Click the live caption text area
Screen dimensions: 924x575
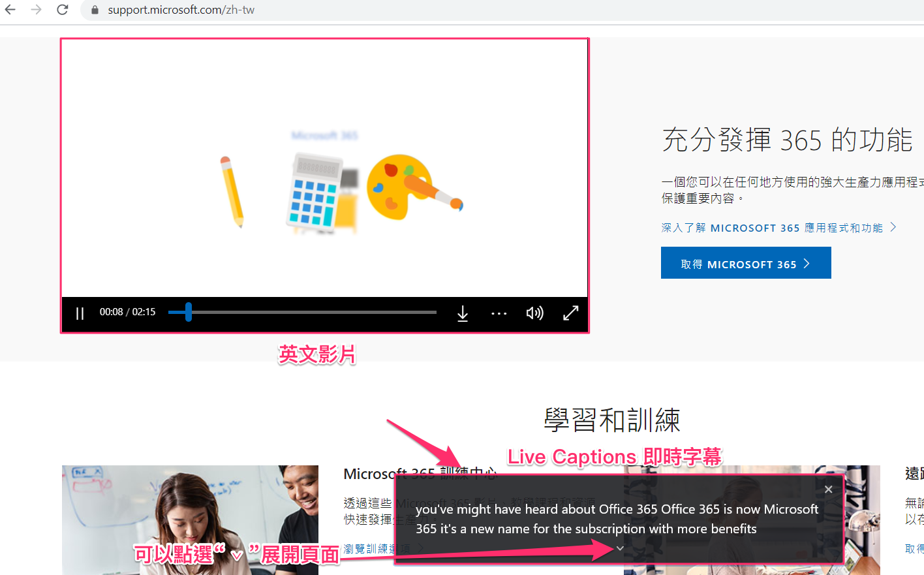pyautogui.click(x=617, y=519)
